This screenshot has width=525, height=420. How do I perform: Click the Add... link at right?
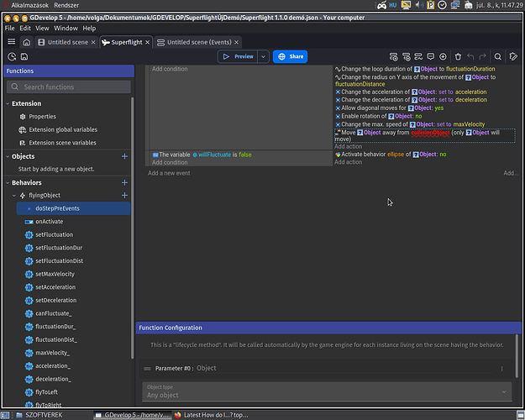tap(511, 173)
